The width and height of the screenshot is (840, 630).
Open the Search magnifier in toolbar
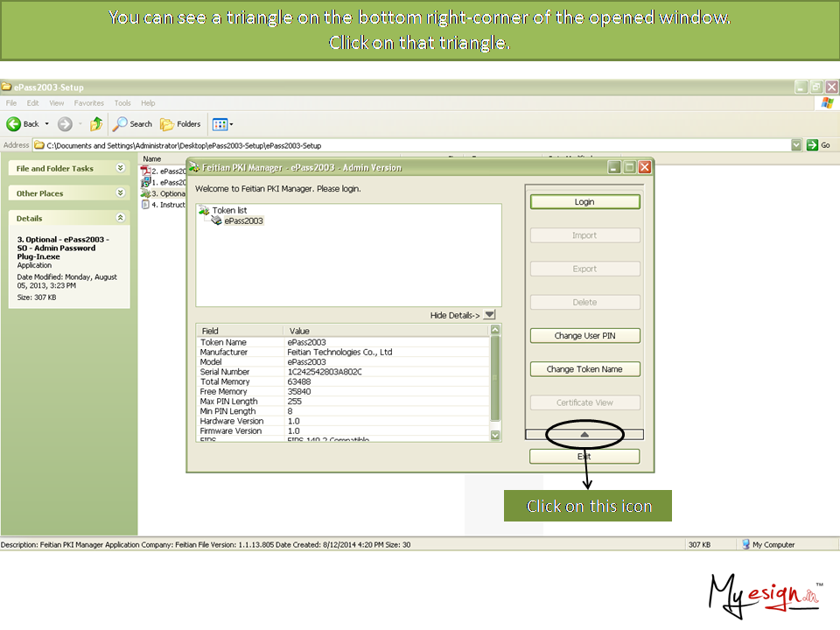pos(122,124)
